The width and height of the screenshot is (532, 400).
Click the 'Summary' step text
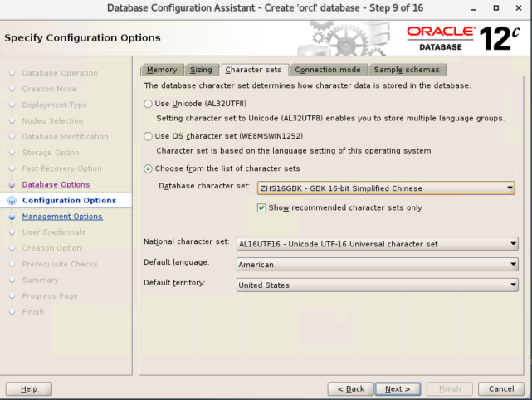point(41,280)
